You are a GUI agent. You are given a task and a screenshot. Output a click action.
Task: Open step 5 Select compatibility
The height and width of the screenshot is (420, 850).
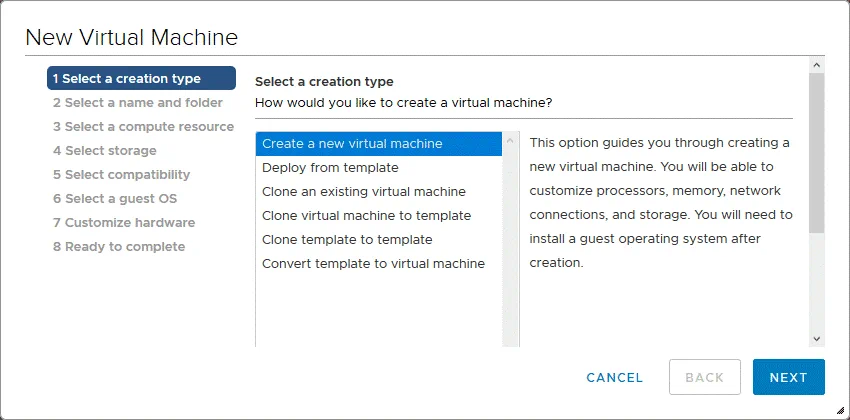[x=121, y=174]
